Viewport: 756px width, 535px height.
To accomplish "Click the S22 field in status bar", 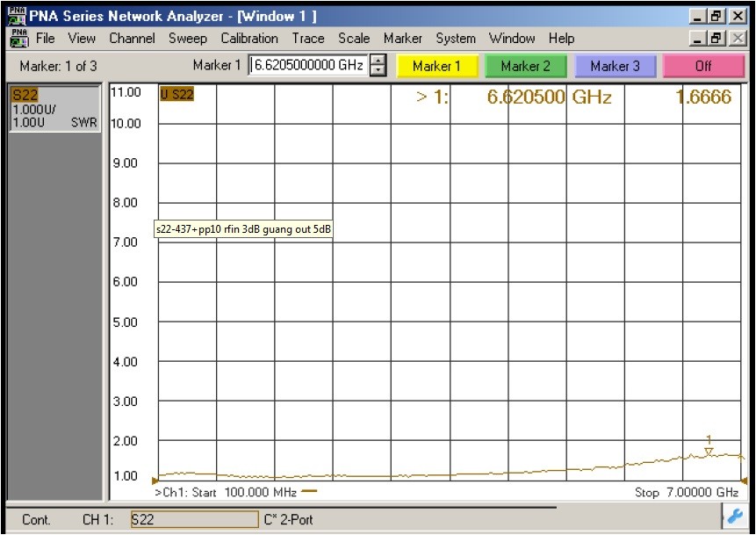I will pos(194,519).
